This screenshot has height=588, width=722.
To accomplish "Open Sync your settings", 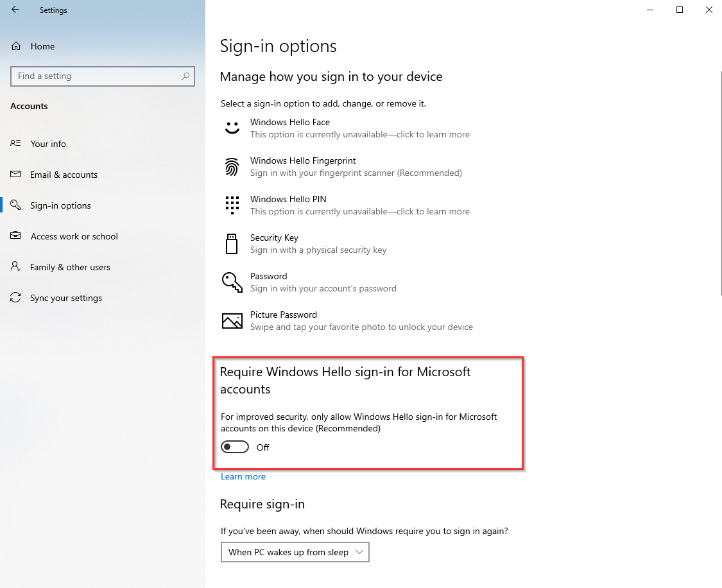I will pos(66,298).
